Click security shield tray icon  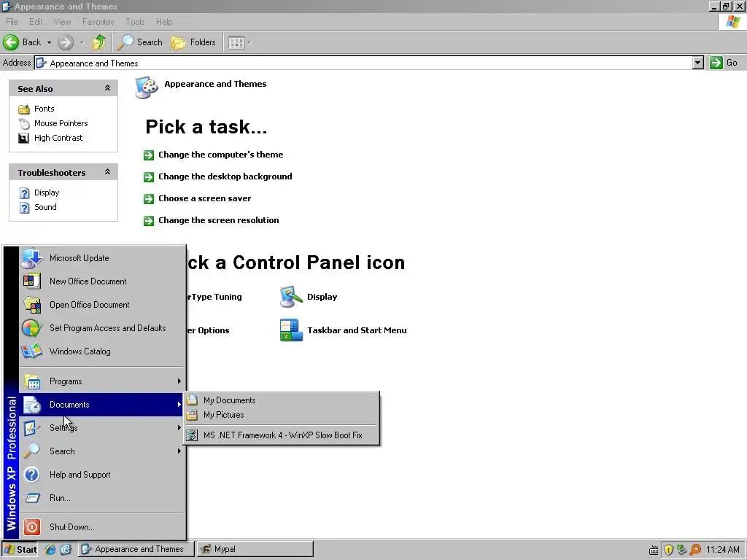668,550
